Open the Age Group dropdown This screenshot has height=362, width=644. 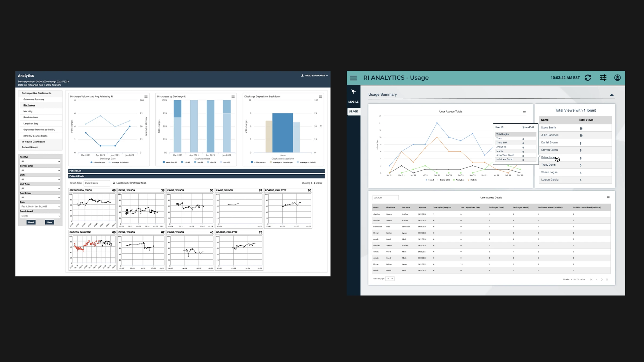[x=41, y=198]
